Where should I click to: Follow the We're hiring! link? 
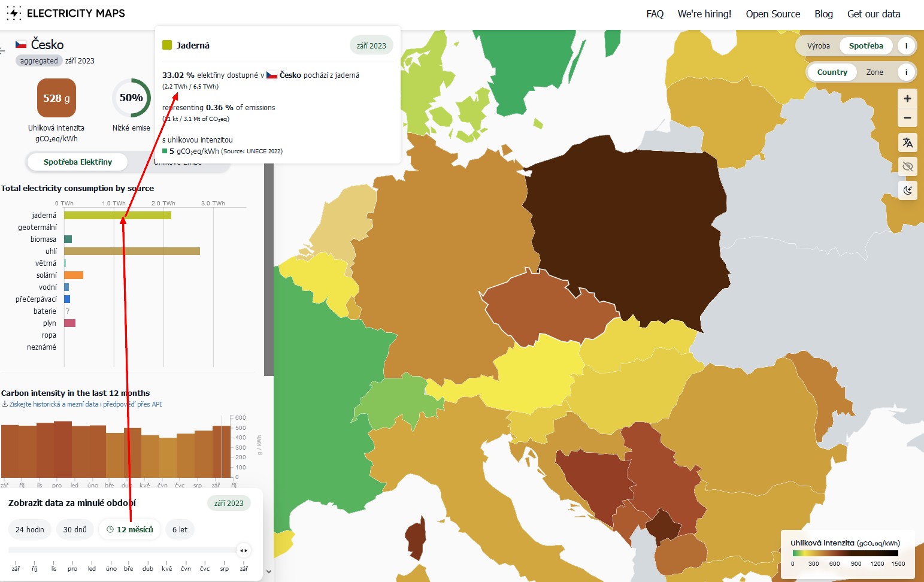pos(705,14)
